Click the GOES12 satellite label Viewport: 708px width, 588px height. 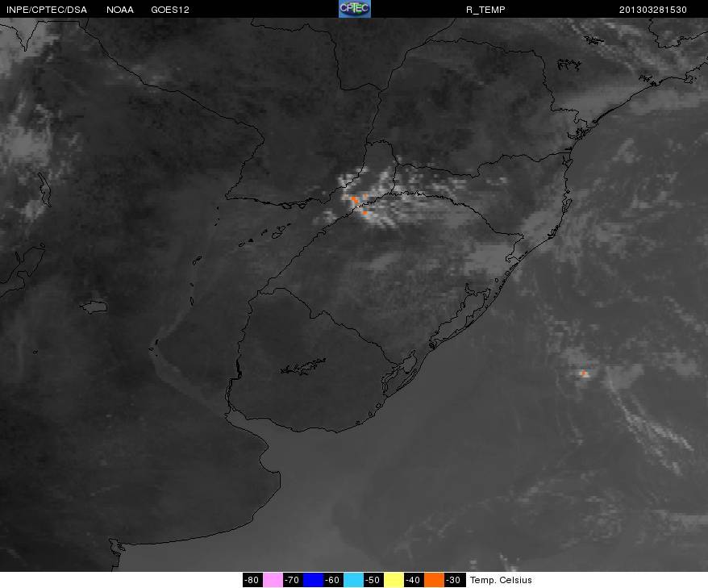170,10
